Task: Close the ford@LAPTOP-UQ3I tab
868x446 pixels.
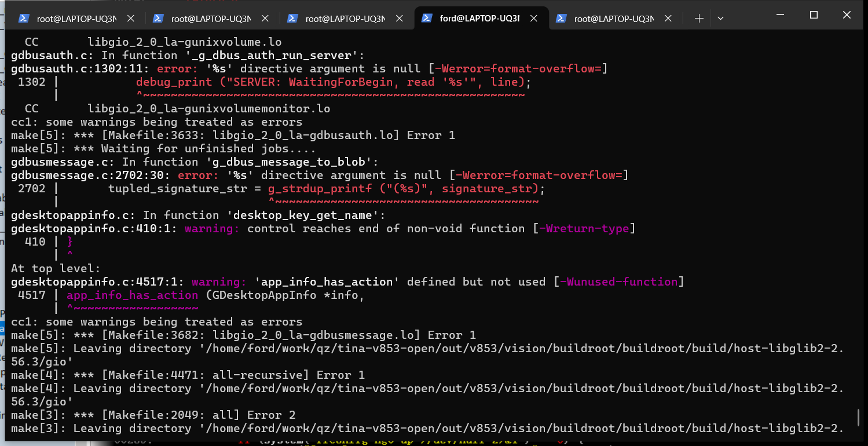Action: point(533,19)
